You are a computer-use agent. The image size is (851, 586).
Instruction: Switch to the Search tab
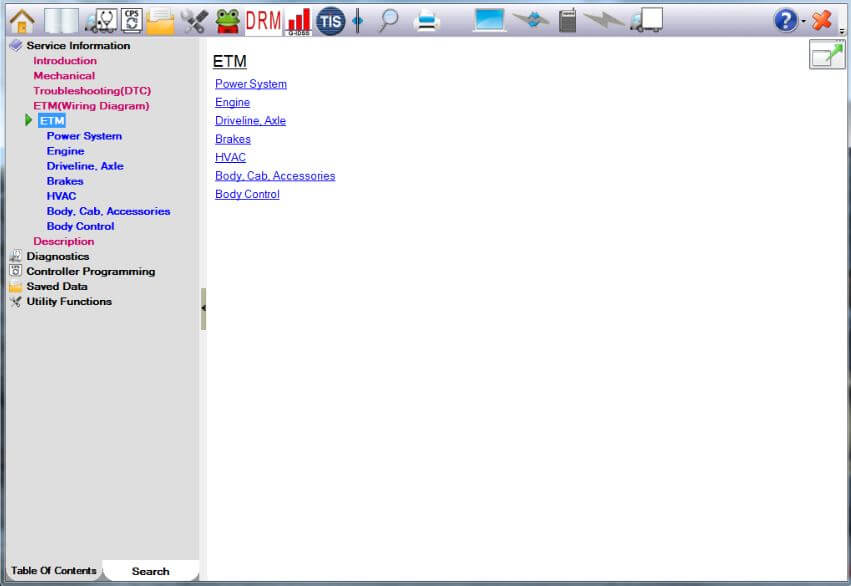(150, 571)
